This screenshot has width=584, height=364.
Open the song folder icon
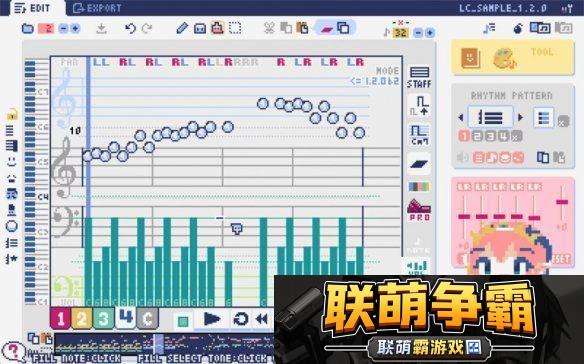pyautogui.click(x=28, y=28)
